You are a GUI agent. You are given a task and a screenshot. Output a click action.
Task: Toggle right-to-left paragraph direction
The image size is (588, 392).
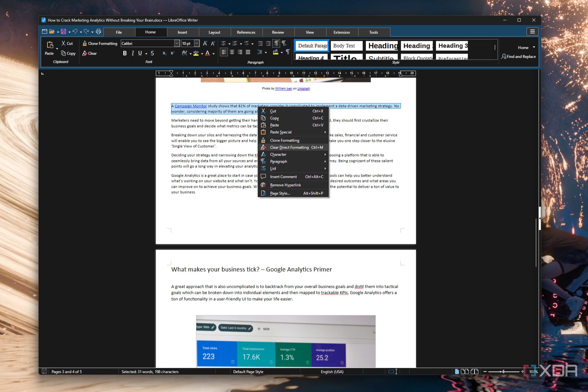pos(284,43)
